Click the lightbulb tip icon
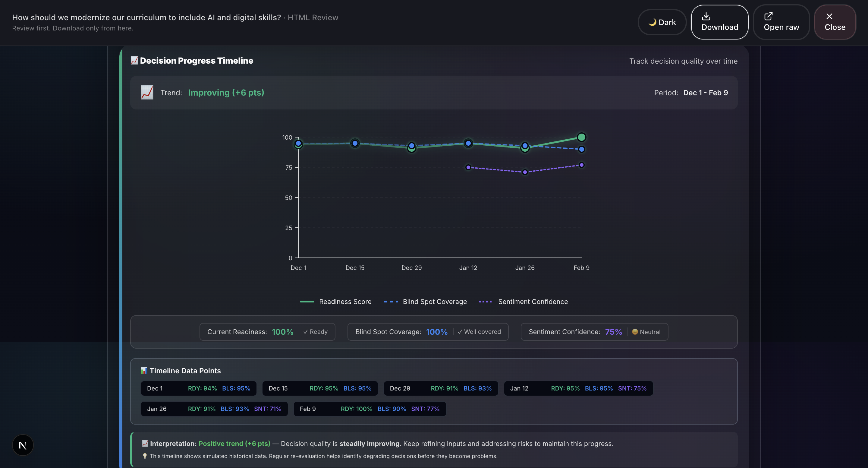 click(x=145, y=456)
